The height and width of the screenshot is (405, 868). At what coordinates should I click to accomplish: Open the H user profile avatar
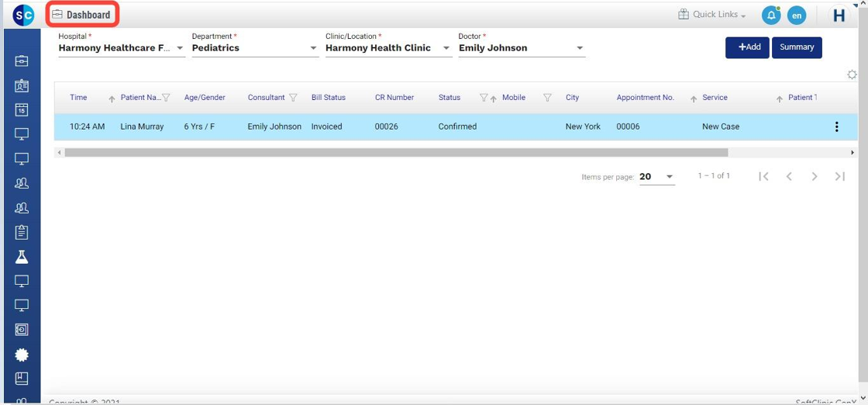839,16
